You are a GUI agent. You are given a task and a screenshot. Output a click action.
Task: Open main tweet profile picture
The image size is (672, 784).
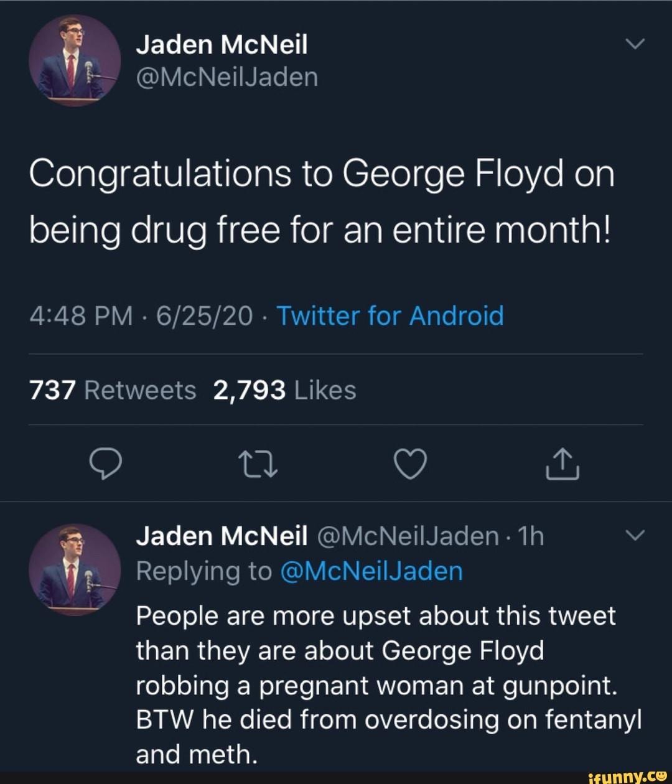tap(74, 60)
